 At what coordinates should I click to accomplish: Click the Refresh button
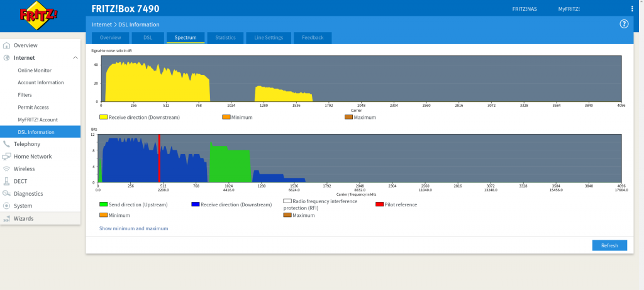(609, 245)
